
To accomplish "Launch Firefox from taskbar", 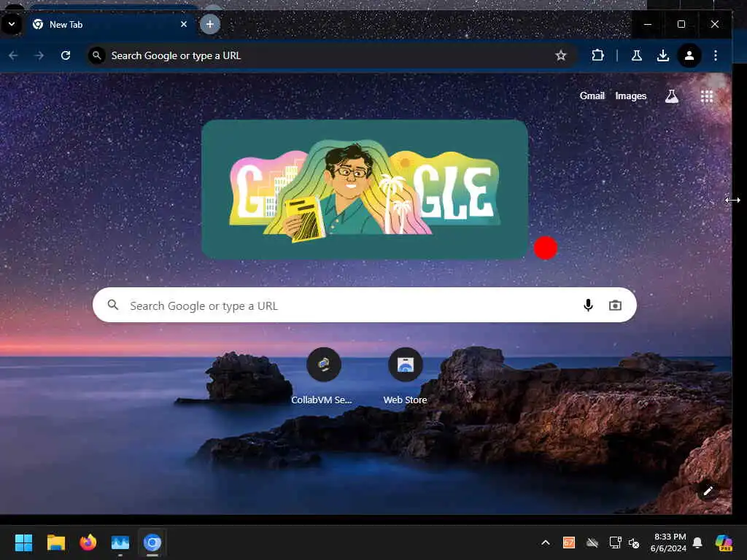I will (88, 542).
